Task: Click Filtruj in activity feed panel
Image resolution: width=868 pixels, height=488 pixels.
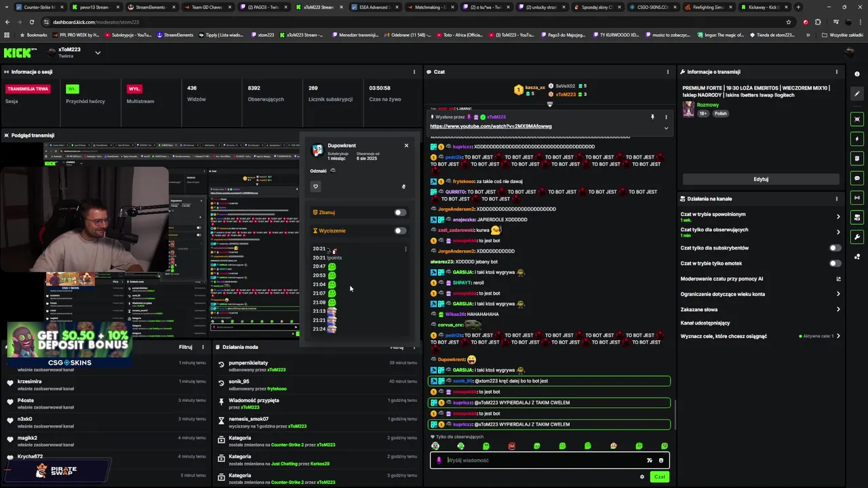Action: [x=185, y=347]
